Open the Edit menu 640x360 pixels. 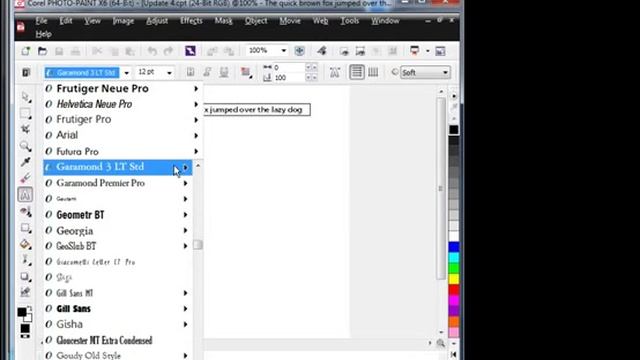[x=66, y=21]
